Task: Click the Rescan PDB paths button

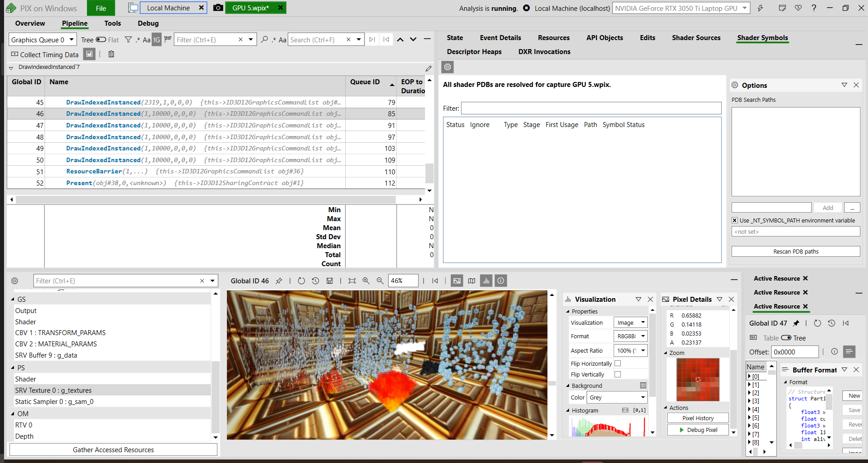Action: [x=796, y=251]
